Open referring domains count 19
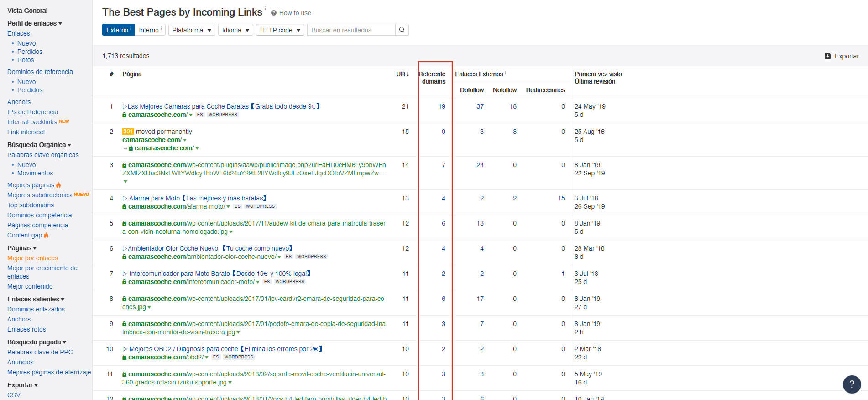This screenshot has height=400, width=868. click(x=442, y=106)
